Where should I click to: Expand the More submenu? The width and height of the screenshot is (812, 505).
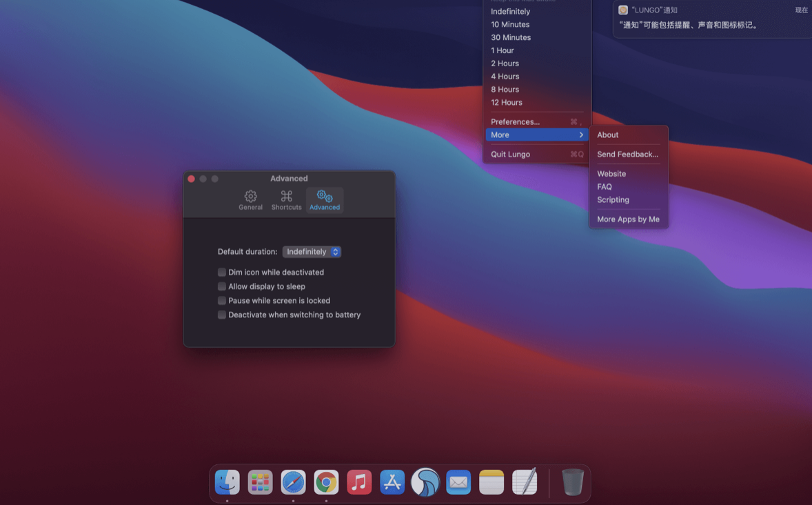537,135
